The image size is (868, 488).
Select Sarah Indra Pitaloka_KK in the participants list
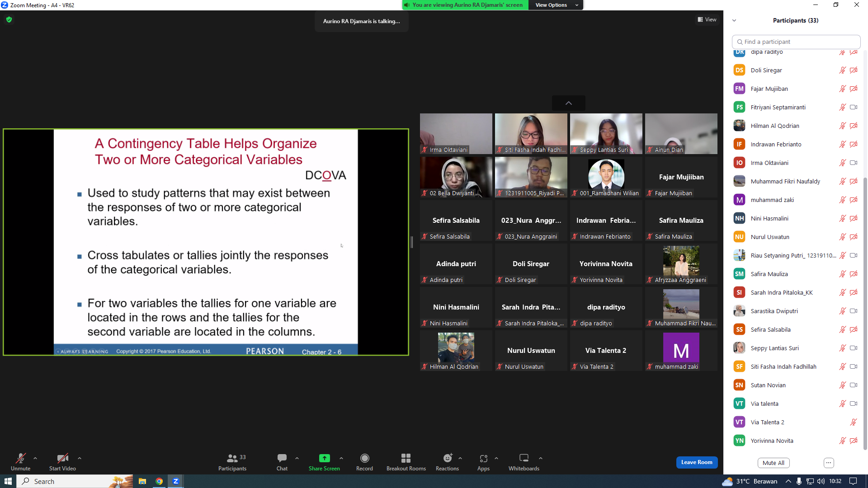[795, 292]
